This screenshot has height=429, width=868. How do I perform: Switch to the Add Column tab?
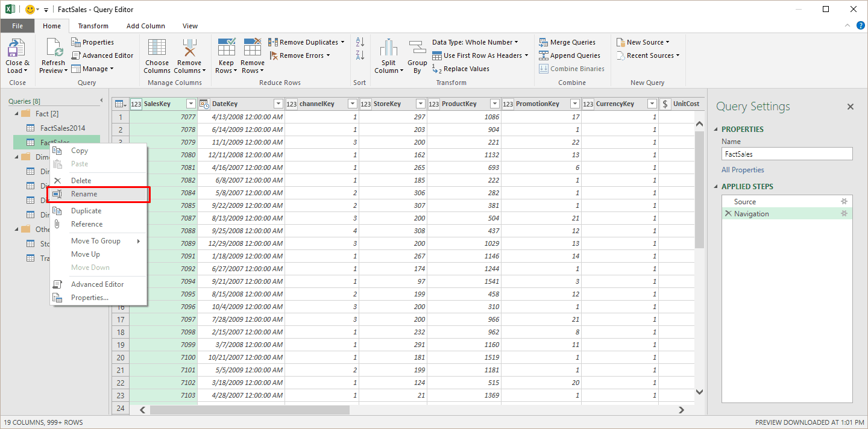[x=146, y=26]
